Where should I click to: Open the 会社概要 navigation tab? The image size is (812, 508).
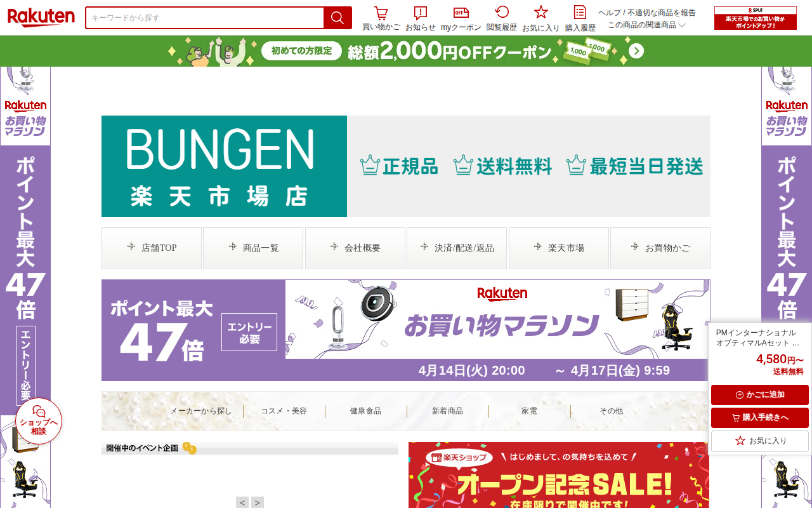[x=355, y=248]
